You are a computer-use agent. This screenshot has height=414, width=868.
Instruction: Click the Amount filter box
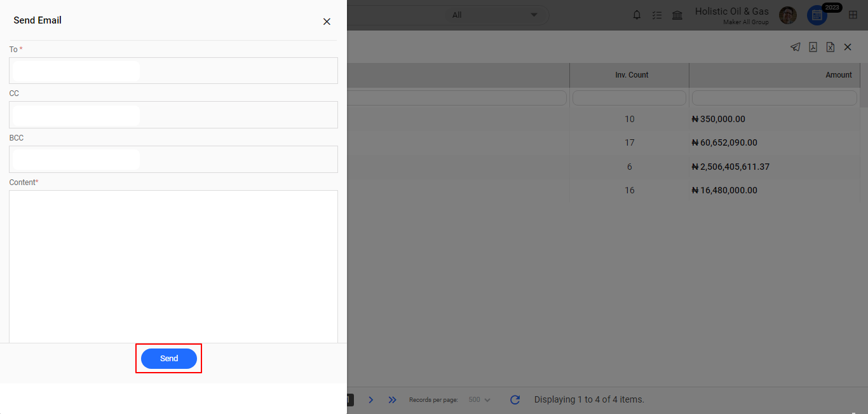tap(774, 98)
